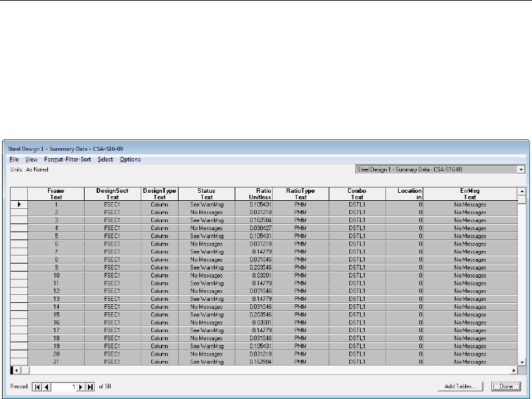The height and width of the screenshot is (399, 532).
Task: Select Frame cell with value 10
Action: click(x=56, y=276)
